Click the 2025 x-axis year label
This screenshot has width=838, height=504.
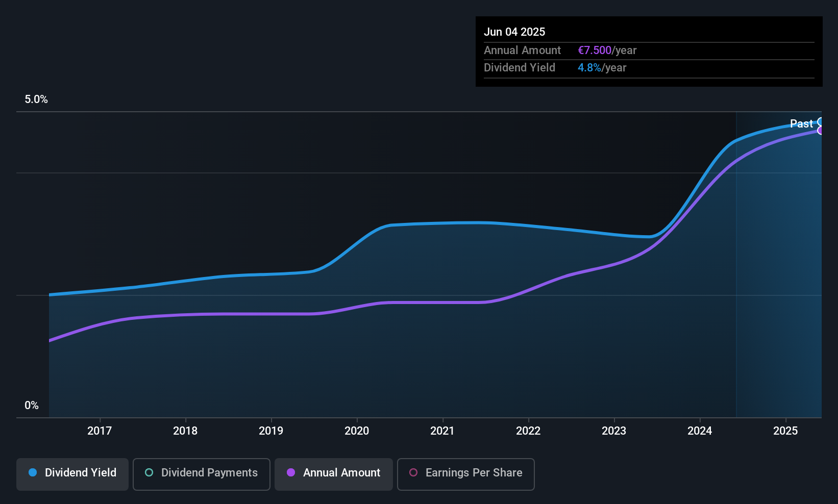coord(785,431)
